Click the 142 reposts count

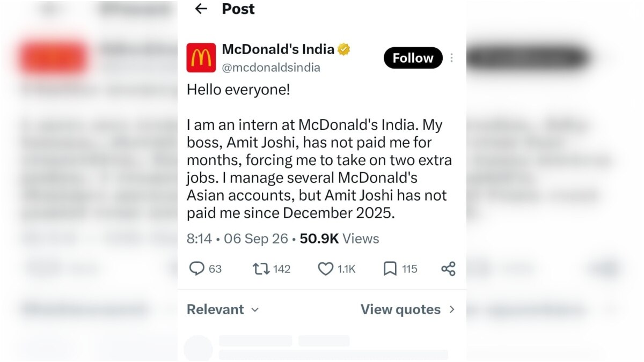coord(282,269)
